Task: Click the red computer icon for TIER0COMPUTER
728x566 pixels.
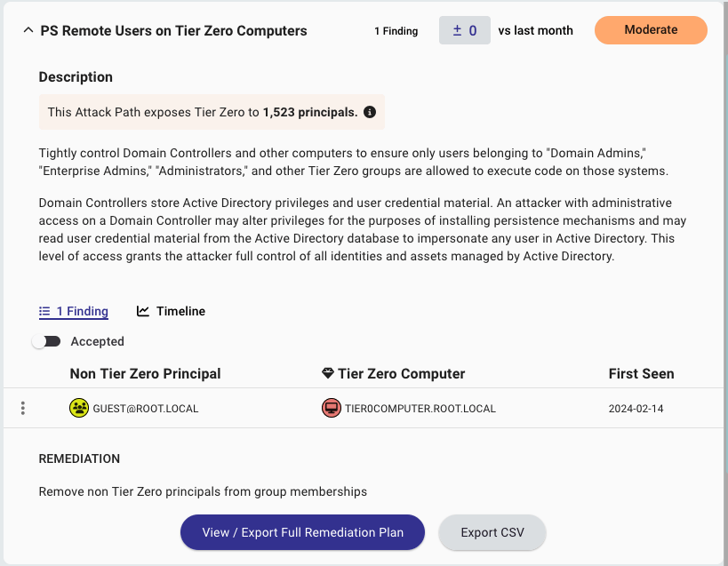Action: [x=331, y=408]
